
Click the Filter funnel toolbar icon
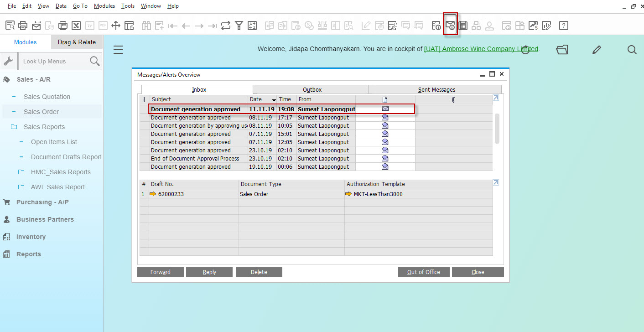(x=239, y=26)
